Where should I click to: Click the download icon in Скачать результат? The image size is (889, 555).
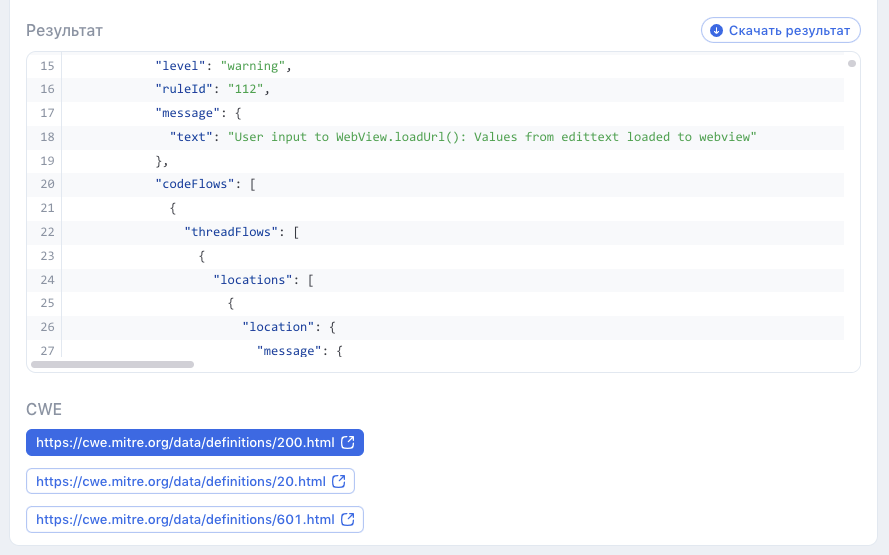coord(716,31)
